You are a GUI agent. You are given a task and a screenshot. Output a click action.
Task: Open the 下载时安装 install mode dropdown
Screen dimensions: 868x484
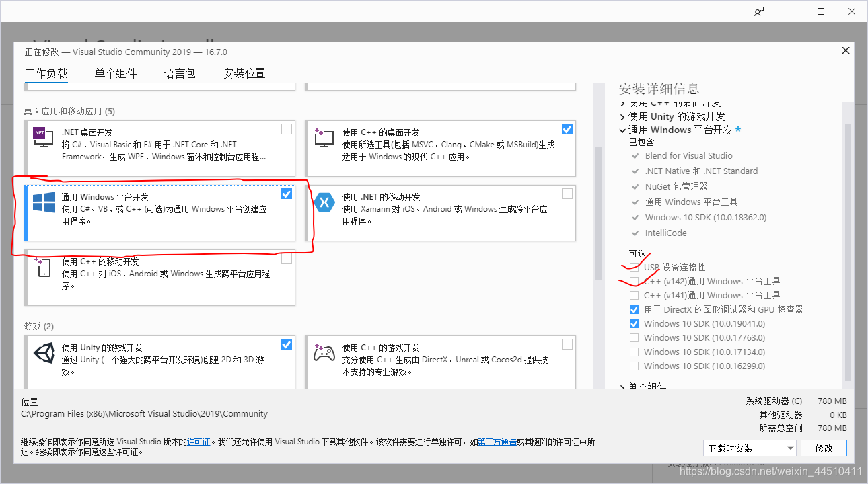tap(750, 448)
